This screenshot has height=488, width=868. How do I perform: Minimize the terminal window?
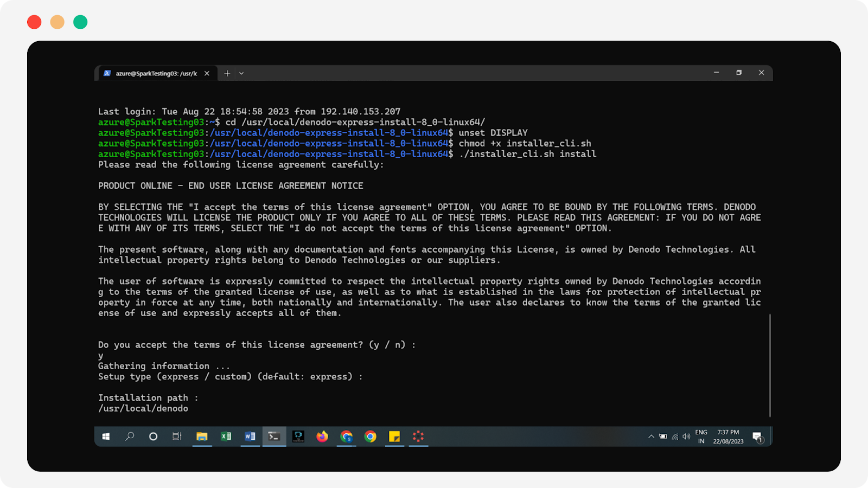click(716, 73)
